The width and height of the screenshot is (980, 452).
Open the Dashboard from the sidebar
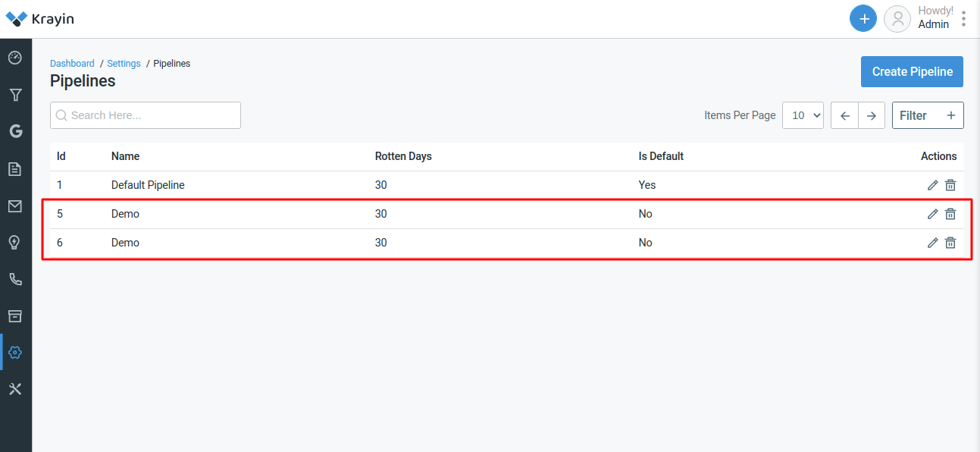pos(15,58)
